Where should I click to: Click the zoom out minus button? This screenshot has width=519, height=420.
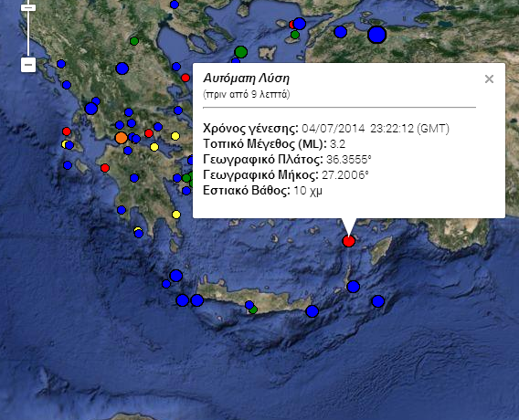[x=28, y=65]
